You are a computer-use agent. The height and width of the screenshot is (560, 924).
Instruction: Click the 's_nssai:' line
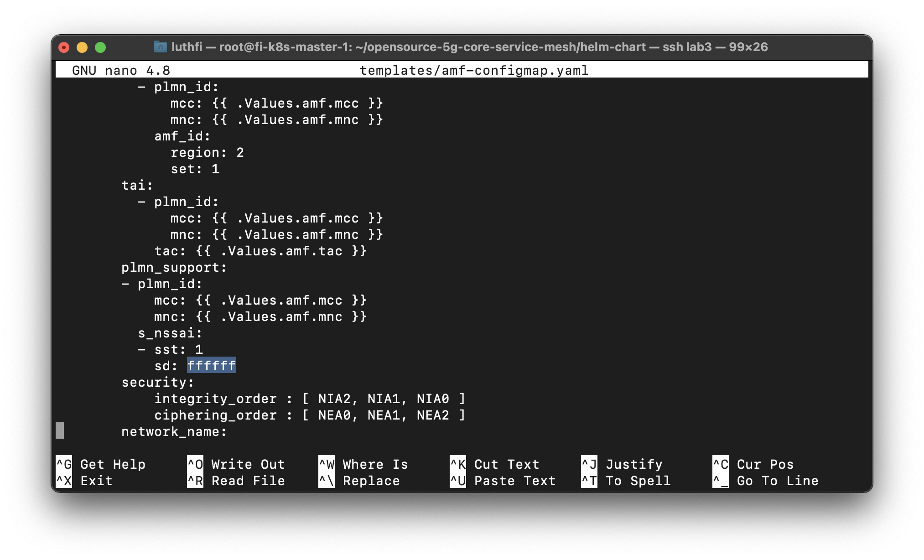170,333
